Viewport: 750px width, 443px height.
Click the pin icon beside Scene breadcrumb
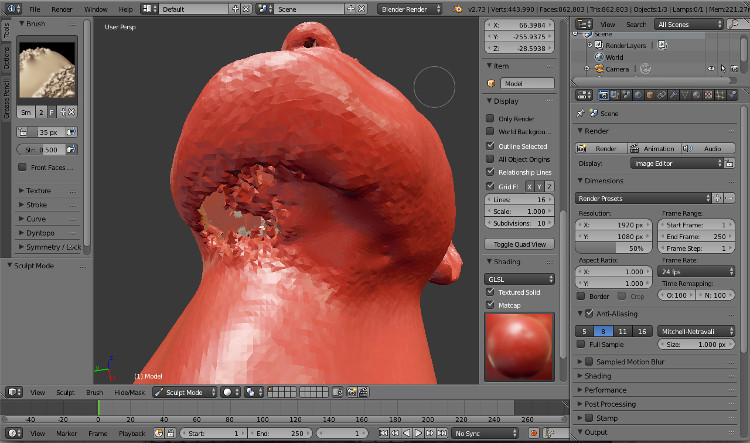click(x=580, y=113)
